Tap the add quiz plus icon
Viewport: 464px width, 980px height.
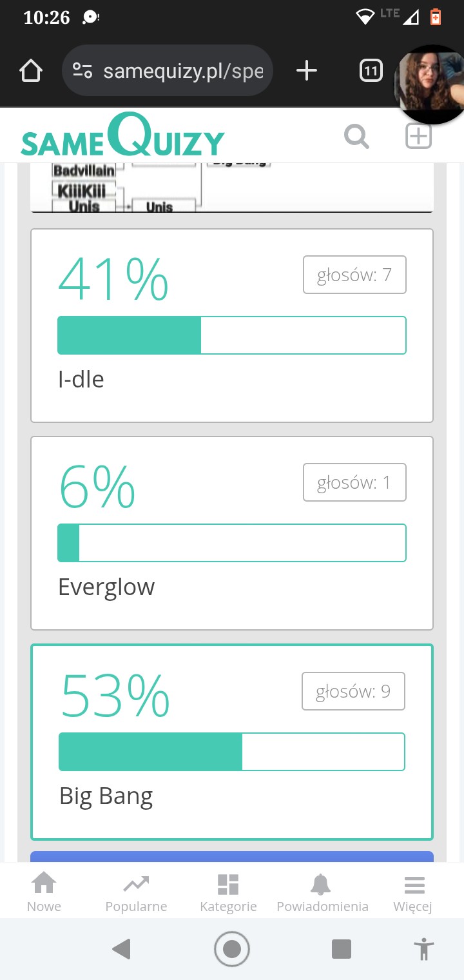[x=418, y=137]
